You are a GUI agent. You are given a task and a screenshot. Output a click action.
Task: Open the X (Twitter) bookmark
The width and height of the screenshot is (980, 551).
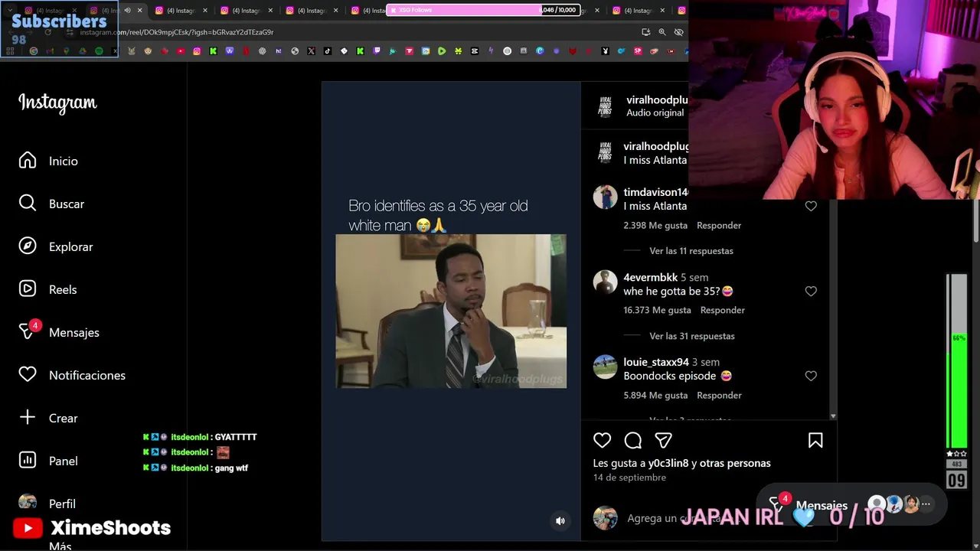click(x=311, y=51)
